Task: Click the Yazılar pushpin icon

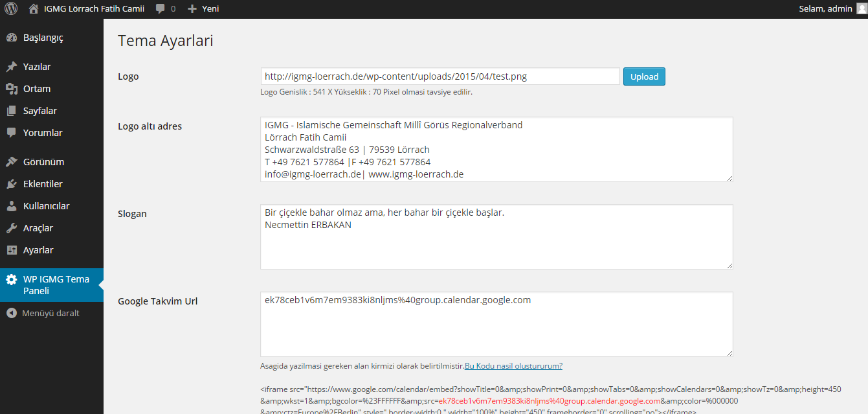Action: (11, 67)
